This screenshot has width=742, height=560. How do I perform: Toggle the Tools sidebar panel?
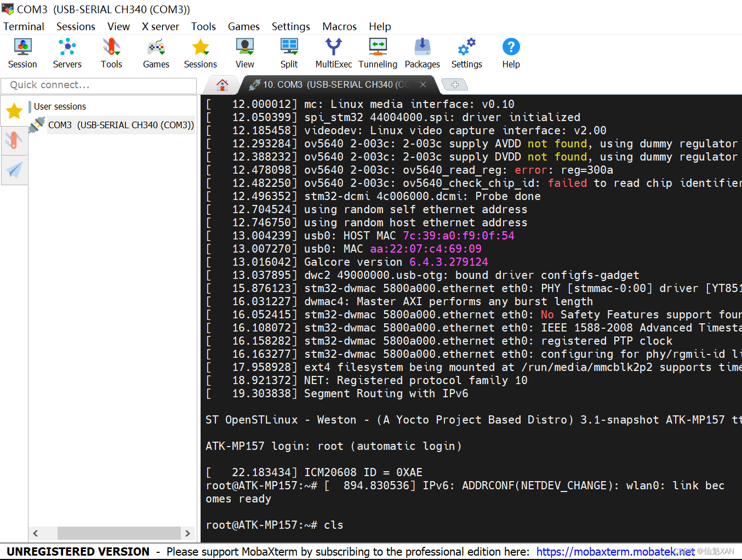point(14,140)
